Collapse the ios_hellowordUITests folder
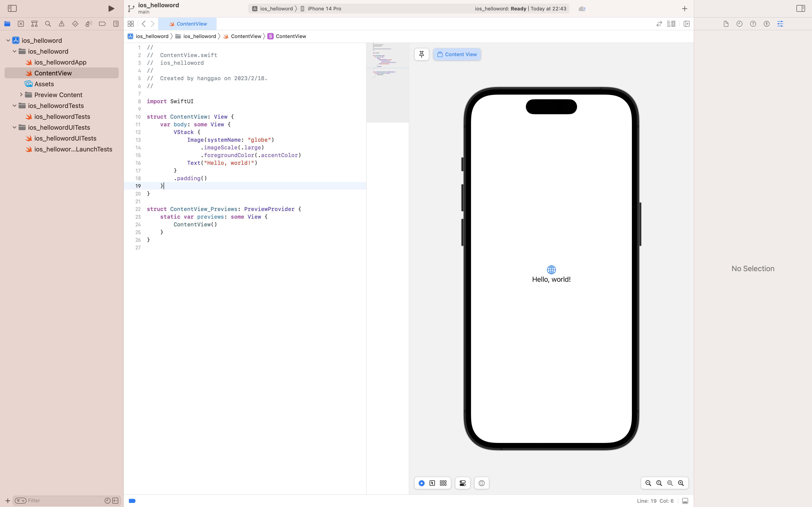The height and width of the screenshot is (507, 812). (x=14, y=127)
